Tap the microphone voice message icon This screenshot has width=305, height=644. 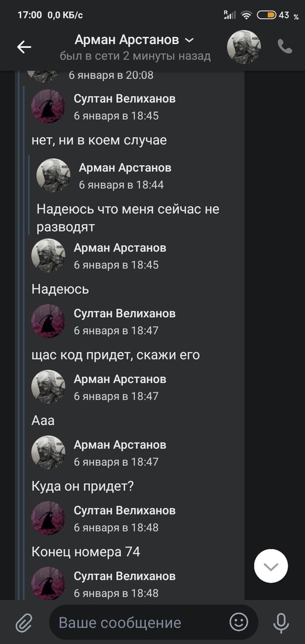[x=281, y=622]
